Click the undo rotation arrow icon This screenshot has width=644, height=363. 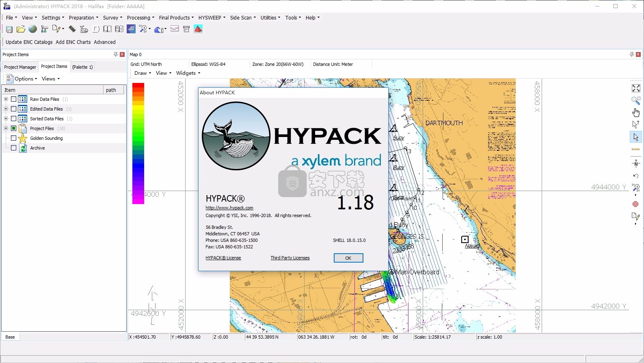(636, 176)
